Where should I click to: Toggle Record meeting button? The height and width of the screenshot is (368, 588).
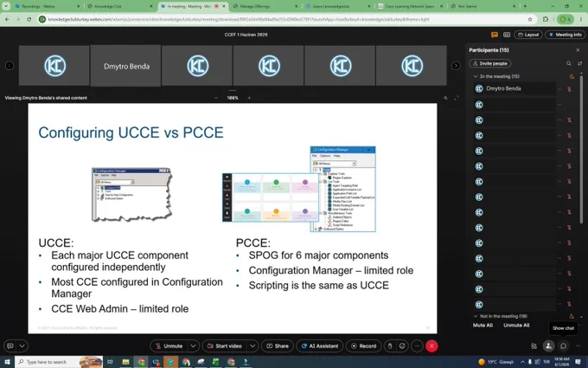[x=363, y=345]
